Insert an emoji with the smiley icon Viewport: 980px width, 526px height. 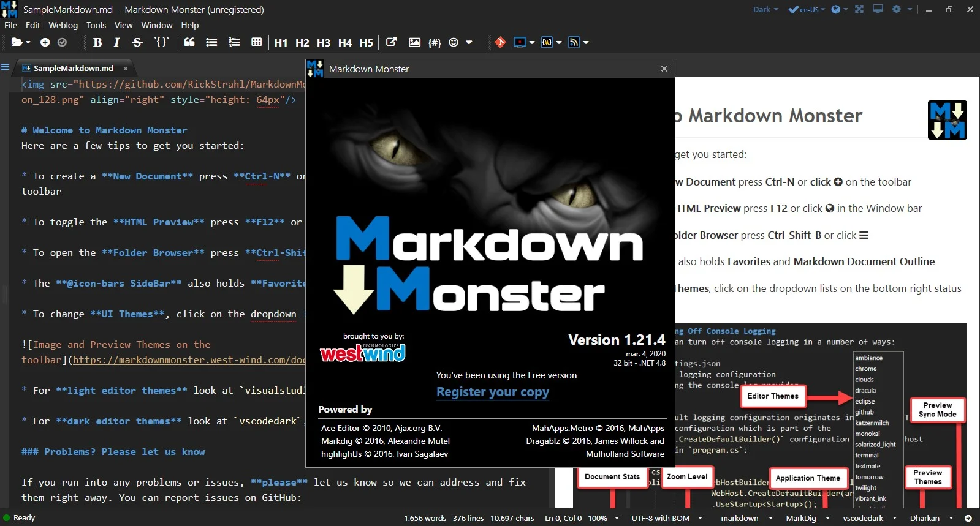tap(454, 42)
